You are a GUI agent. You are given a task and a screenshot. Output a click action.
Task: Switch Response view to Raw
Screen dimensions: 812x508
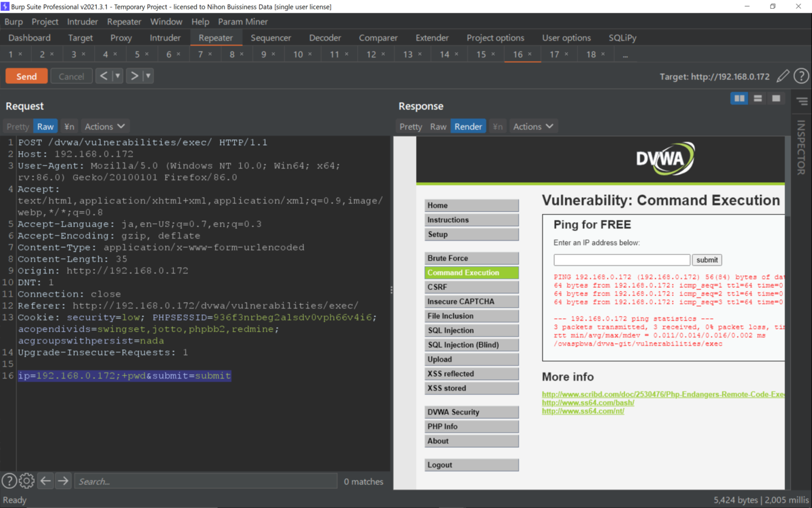(x=438, y=127)
